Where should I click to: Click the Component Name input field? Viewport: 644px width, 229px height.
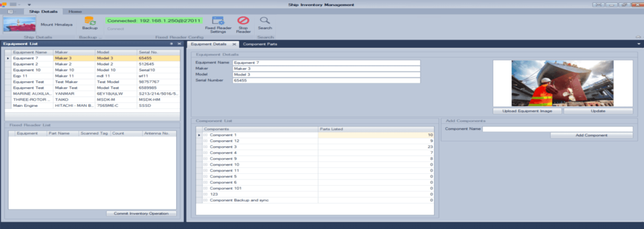[x=557, y=129]
